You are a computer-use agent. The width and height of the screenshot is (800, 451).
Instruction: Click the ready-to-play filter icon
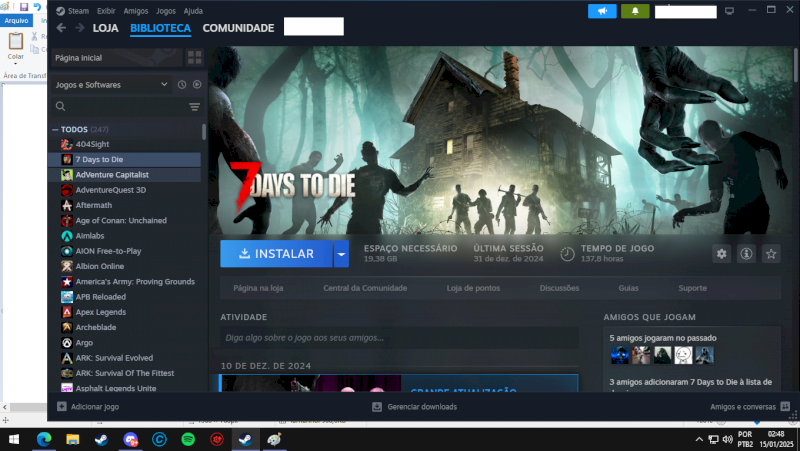coord(196,85)
